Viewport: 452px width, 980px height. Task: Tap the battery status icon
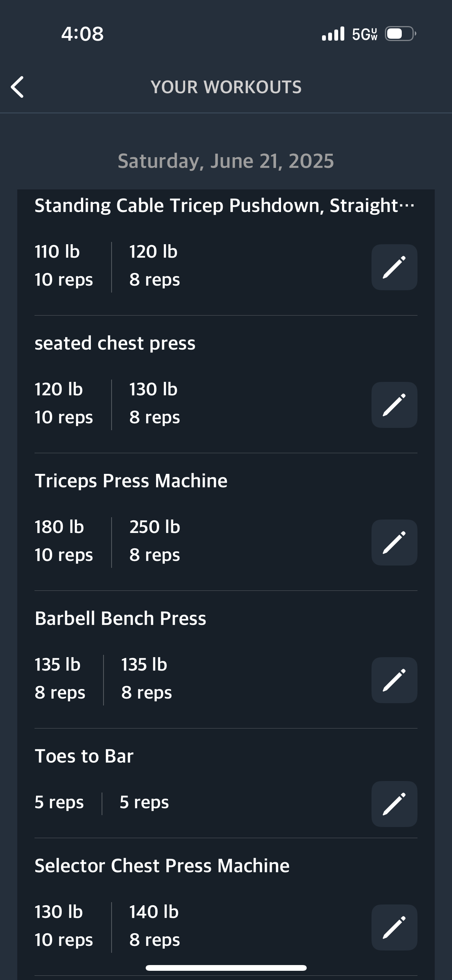[401, 34]
